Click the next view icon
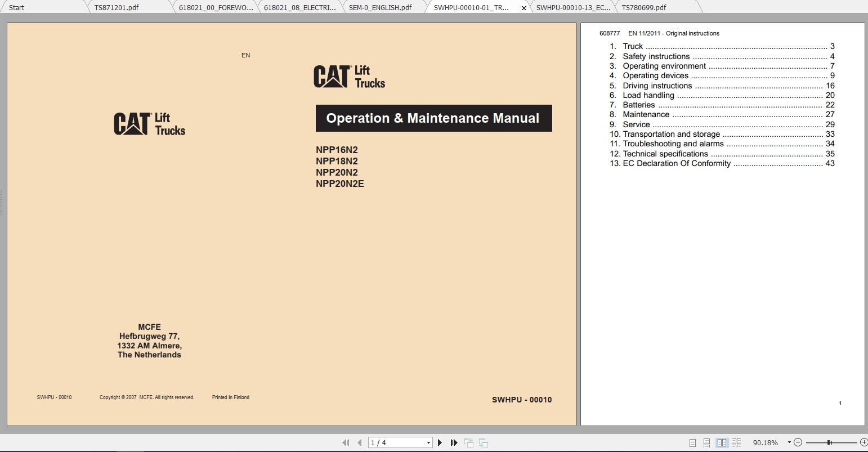Screen dimensions: 868x452 484,443
